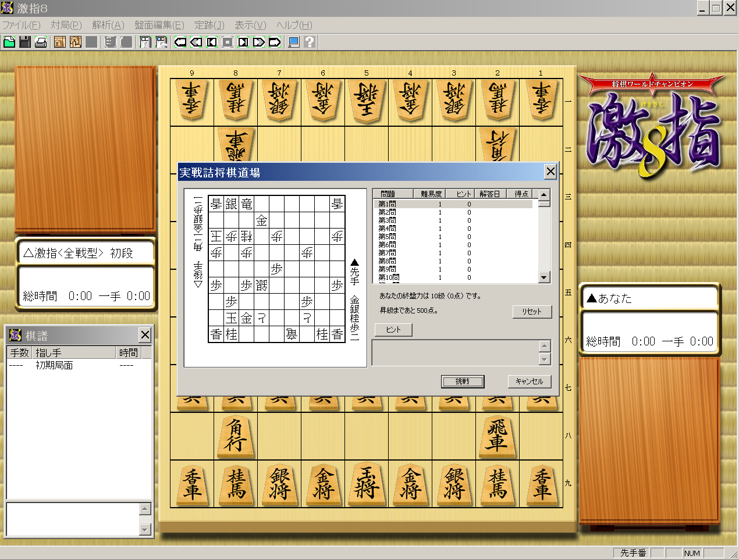Click the single right arrow step-forward icon
739x560 pixels.
(x=275, y=42)
